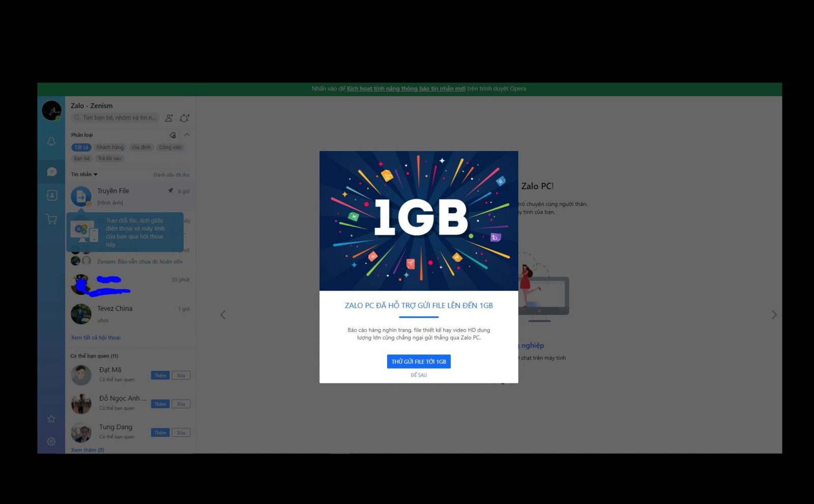Click THỬ GỬI FILE TỚI 1GB button
814x504 pixels.
pyautogui.click(x=419, y=362)
